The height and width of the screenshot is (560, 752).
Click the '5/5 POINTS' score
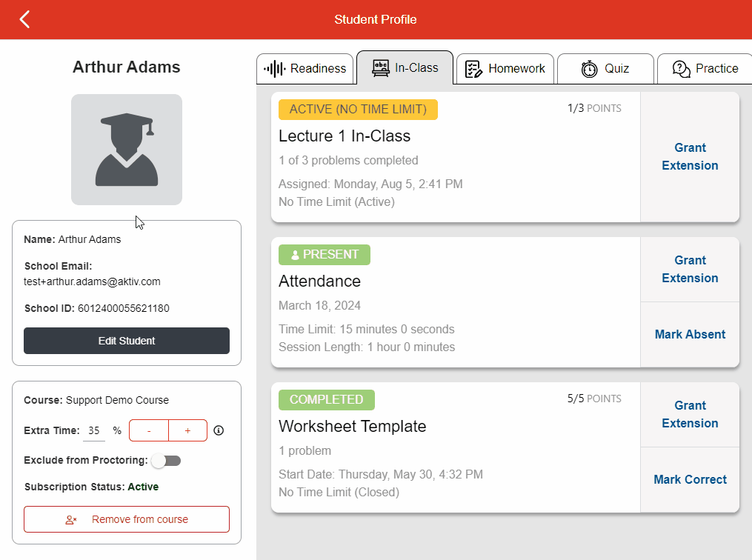[x=594, y=399]
